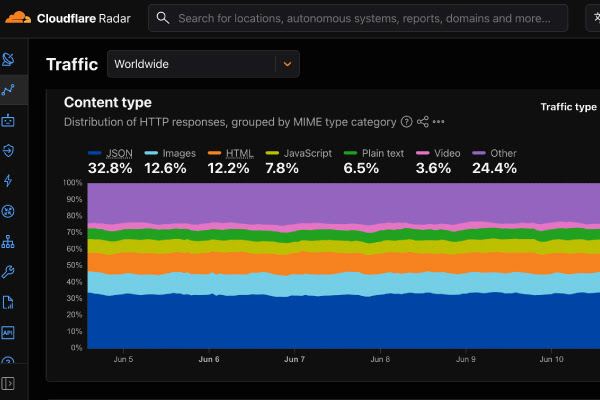This screenshot has width=600, height=400.
Task: Open the Security shield sidebar icon
Action: tap(8, 150)
